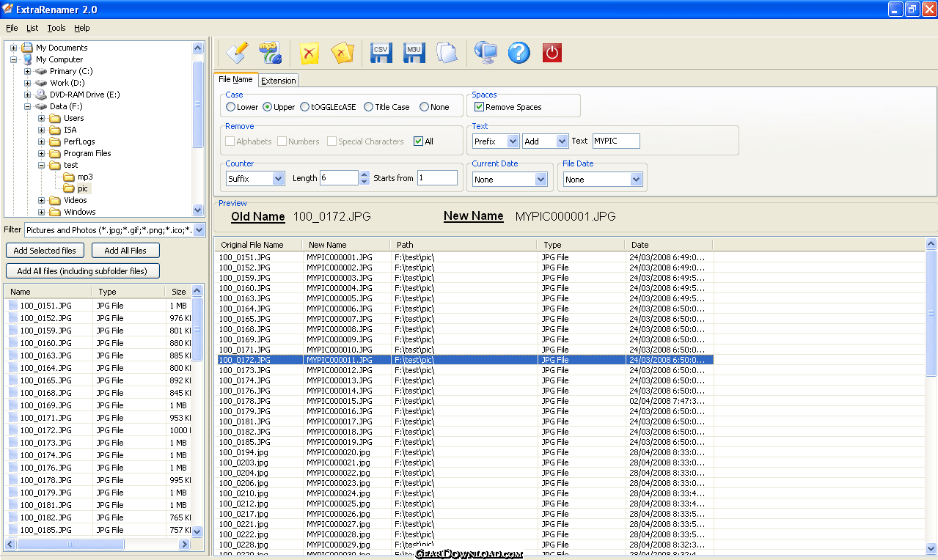Select the None case radio button
Screen dimensions: 938x560
coord(425,107)
